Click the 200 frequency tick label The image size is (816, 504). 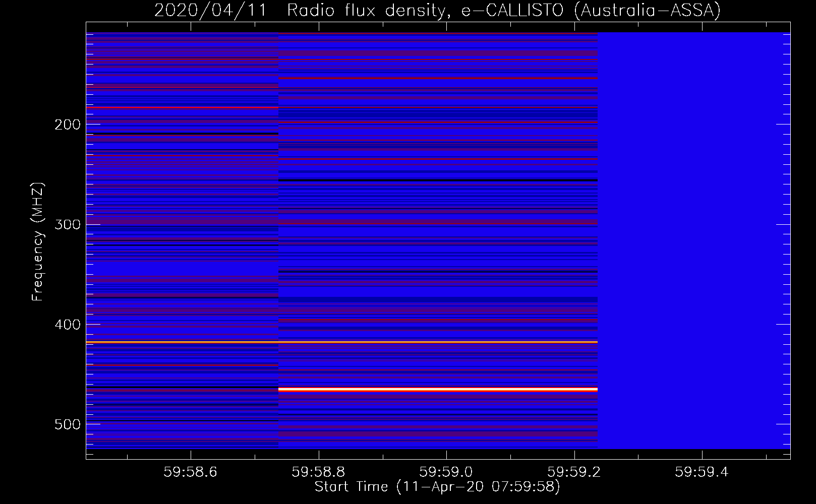[68, 124]
